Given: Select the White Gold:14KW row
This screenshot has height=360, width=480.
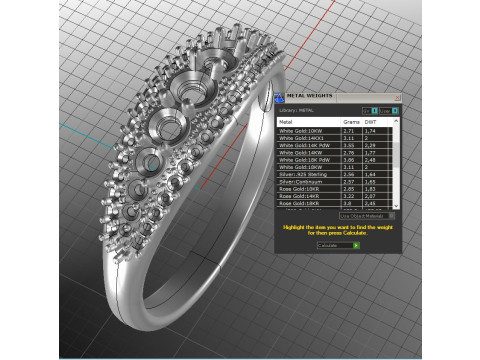Looking at the screenshot, I should pyautogui.click(x=335, y=153).
